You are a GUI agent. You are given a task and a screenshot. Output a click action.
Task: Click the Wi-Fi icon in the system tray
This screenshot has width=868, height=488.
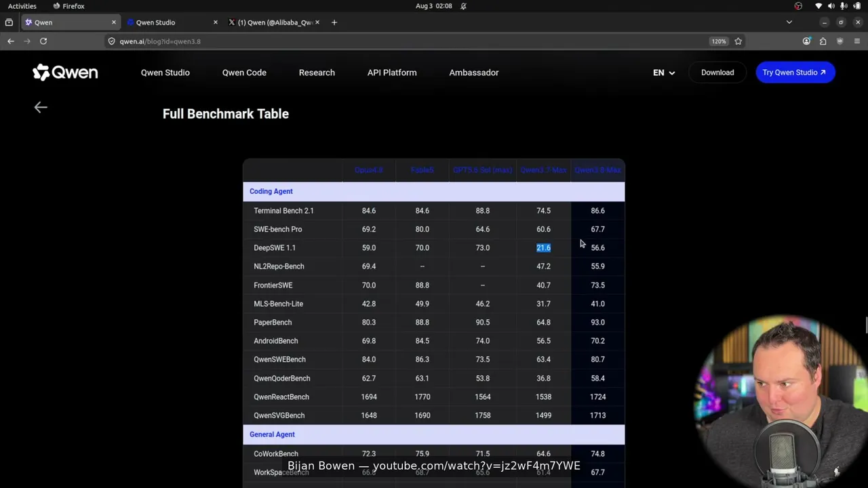pyautogui.click(x=818, y=6)
